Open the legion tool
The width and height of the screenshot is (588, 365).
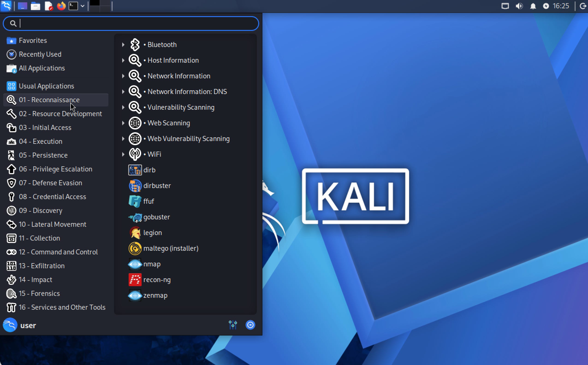(x=185, y=233)
